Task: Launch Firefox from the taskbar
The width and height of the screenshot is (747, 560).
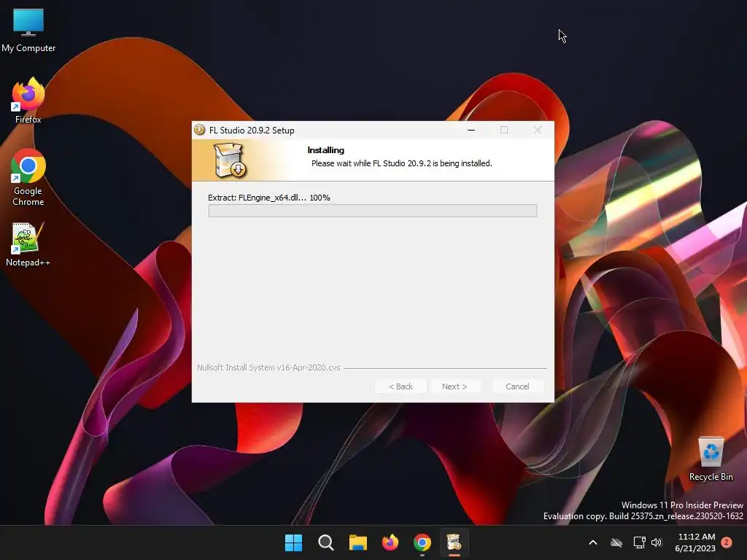Action: (x=390, y=542)
